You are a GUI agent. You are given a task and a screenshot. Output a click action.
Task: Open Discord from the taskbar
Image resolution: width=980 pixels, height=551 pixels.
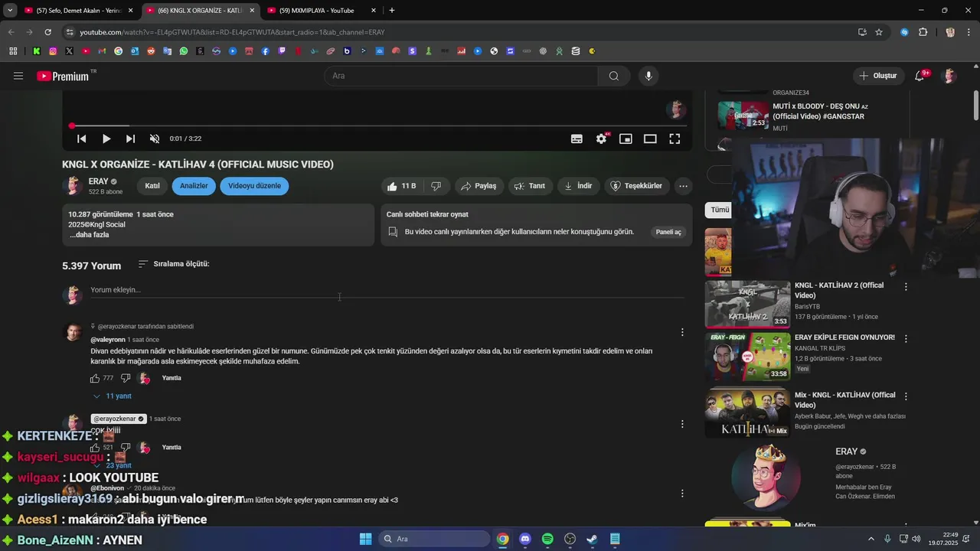524,539
